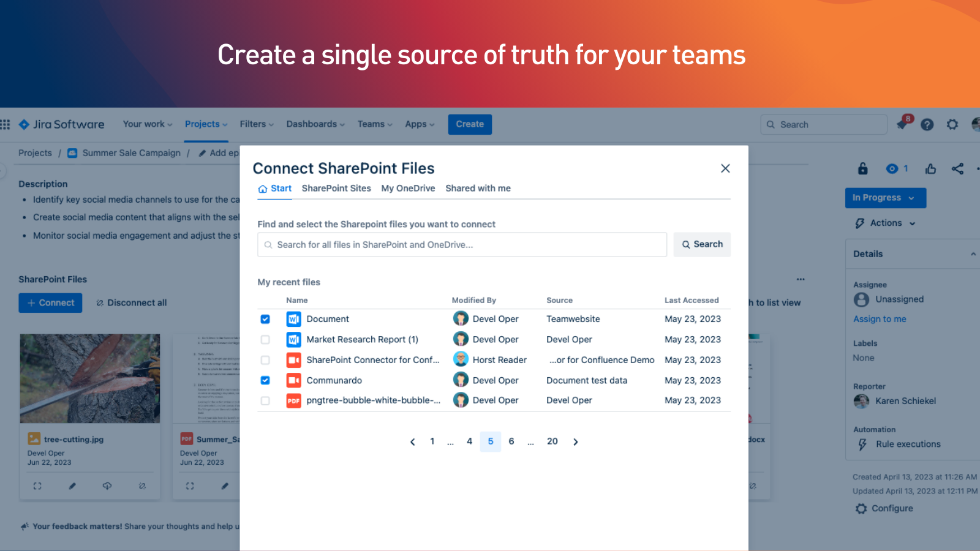
Task: Click the Jira Software logo
Action: coord(61,124)
